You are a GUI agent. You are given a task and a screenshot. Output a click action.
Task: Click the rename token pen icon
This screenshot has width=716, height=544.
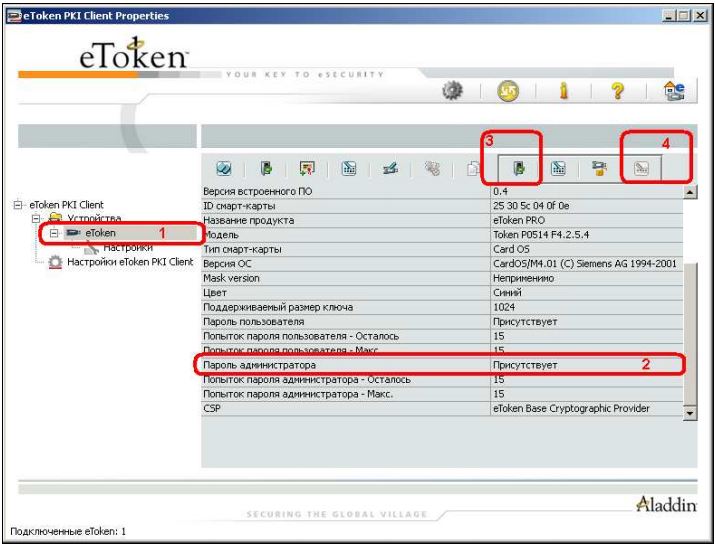click(x=390, y=169)
